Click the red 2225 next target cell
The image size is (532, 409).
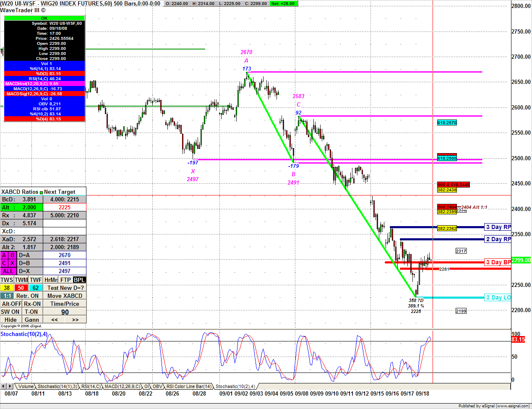pyautogui.click(x=65, y=207)
